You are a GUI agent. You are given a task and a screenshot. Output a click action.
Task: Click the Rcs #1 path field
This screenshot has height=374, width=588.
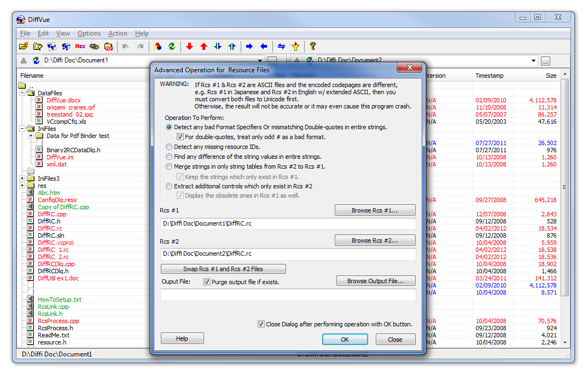pyautogui.click(x=288, y=223)
